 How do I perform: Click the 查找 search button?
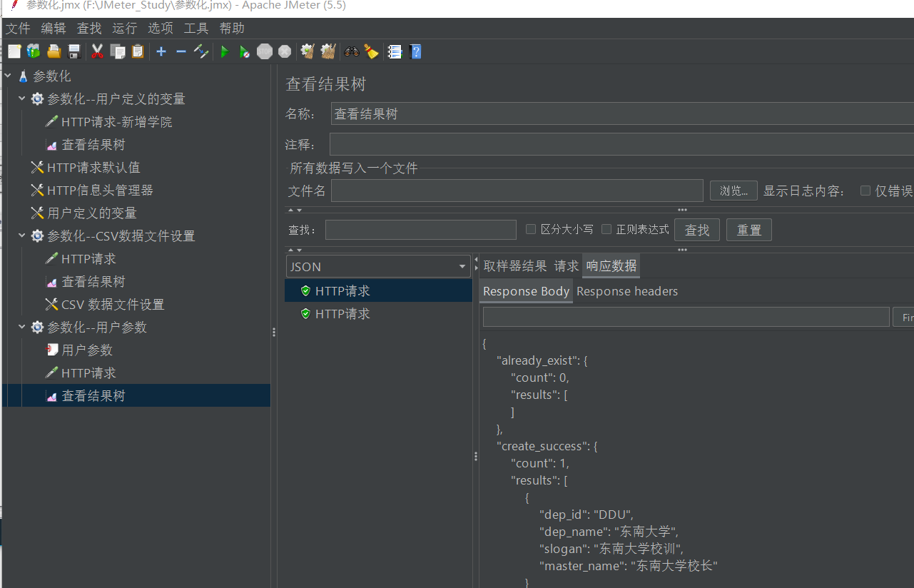[x=697, y=230]
